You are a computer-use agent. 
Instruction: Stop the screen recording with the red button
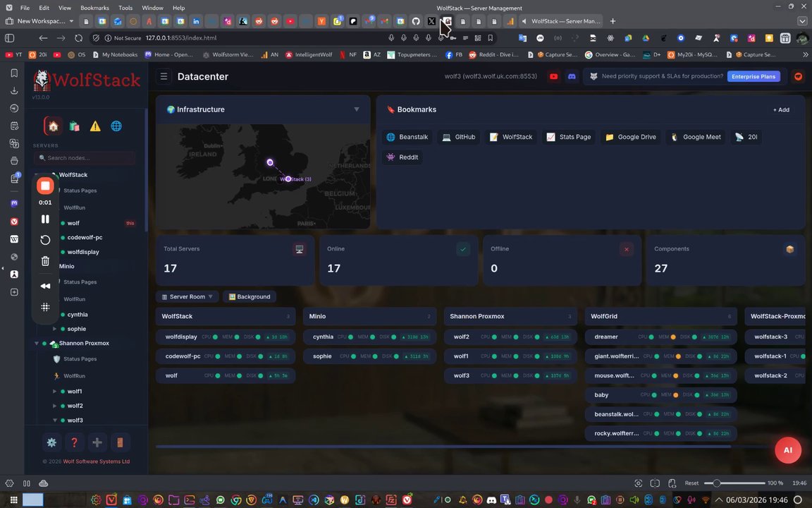click(x=45, y=186)
